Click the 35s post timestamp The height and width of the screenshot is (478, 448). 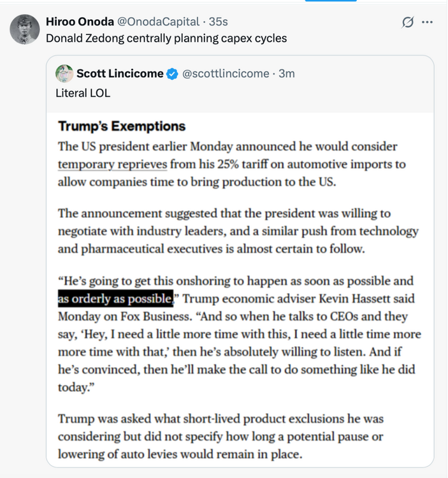(x=218, y=22)
